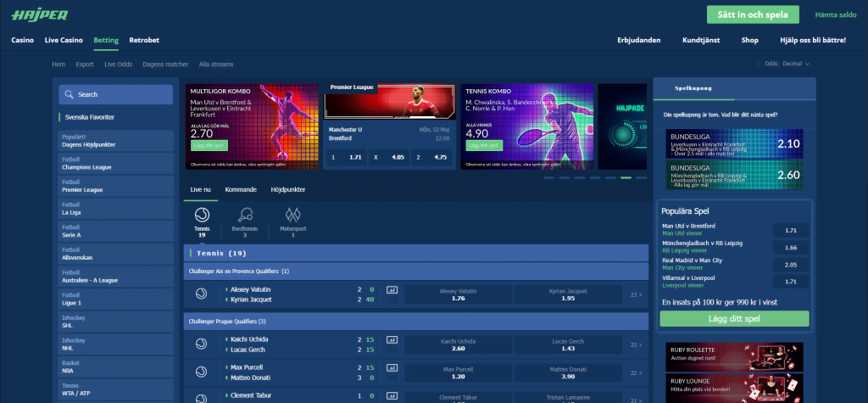868x403 pixels.
Task: Click Hjälp oss bli bättre link
Action: pyautogui.click(x=813, y=40)
